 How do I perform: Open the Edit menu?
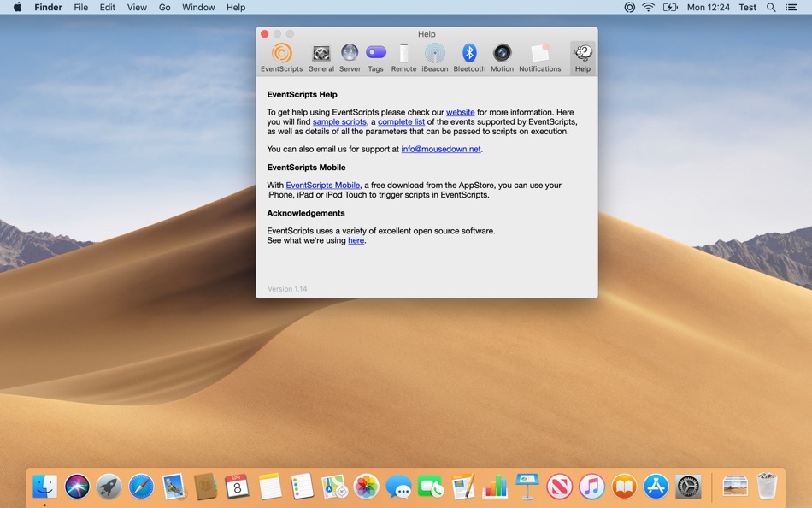107,7
